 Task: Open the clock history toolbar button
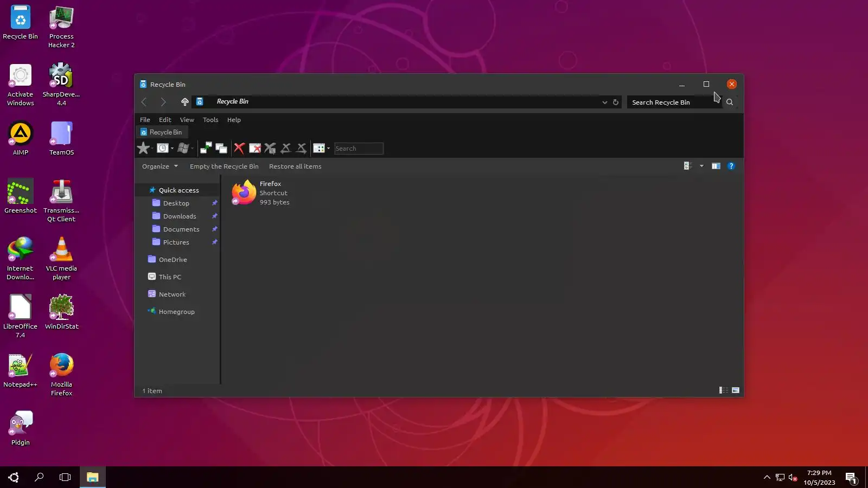[162, 148]
